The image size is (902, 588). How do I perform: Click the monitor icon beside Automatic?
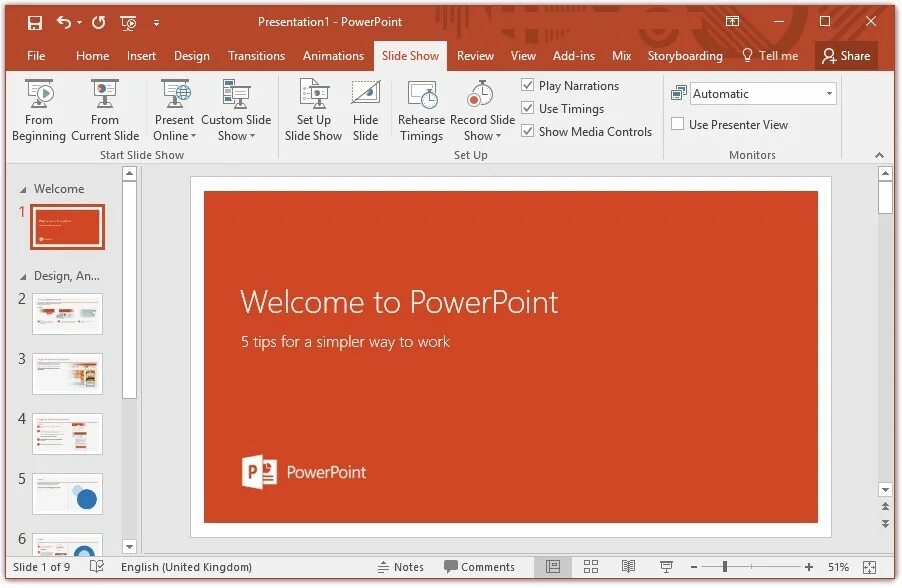pos(679,93)
